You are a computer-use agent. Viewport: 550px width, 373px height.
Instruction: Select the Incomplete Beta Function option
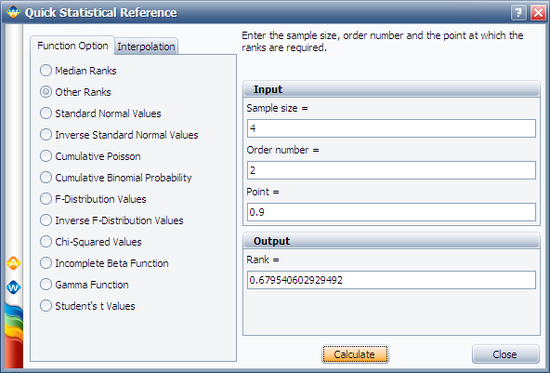pos(104,263)
